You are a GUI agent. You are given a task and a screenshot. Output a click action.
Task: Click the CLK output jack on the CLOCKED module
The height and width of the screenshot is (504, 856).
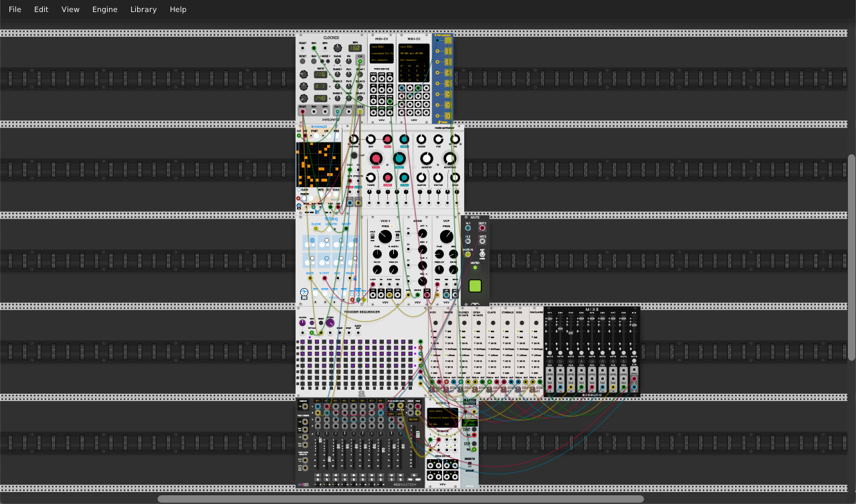360,61
